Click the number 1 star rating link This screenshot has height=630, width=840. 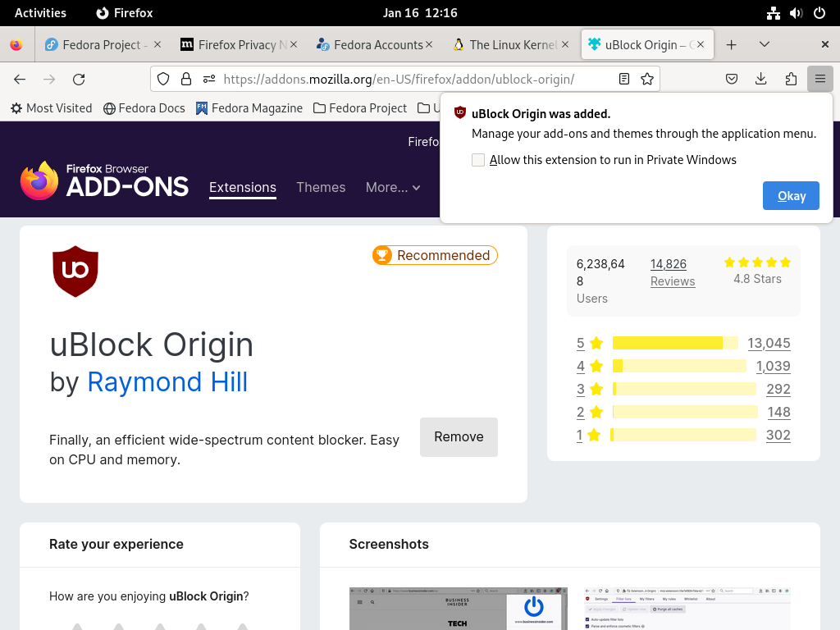coord(579,435)
